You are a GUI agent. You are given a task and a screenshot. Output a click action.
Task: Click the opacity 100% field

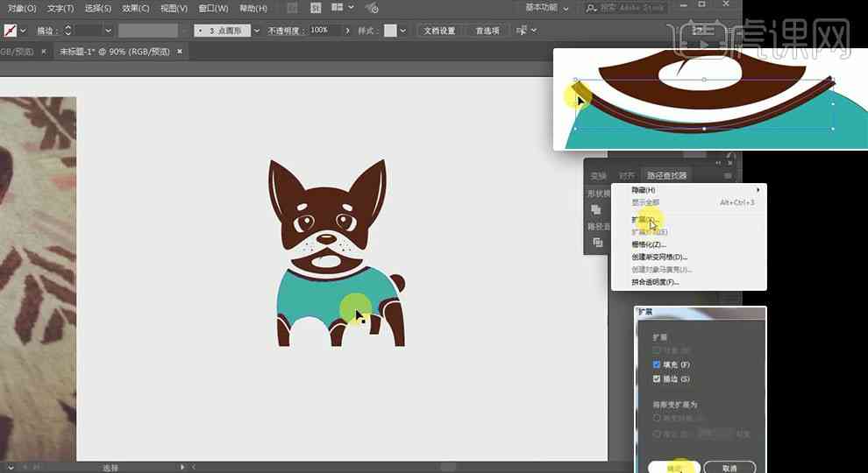pyautogui.click(x=324, y=31)
